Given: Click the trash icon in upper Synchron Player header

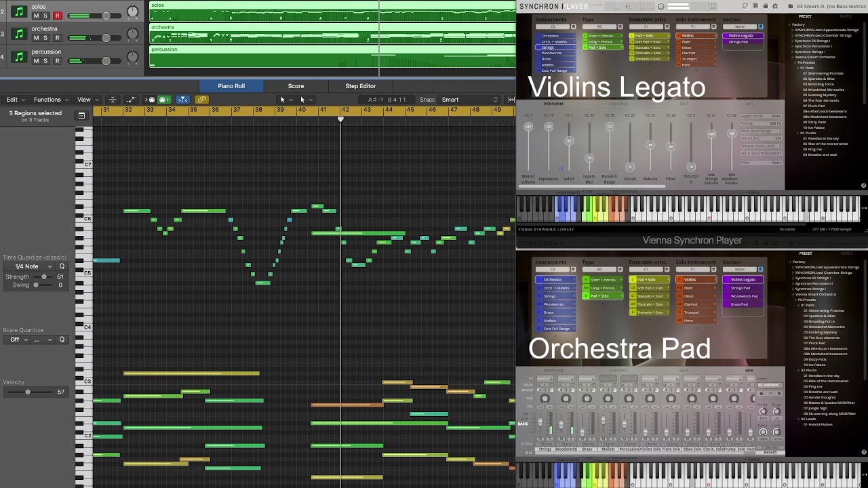Looking at the screenshot, I should [x=765, y=6].
